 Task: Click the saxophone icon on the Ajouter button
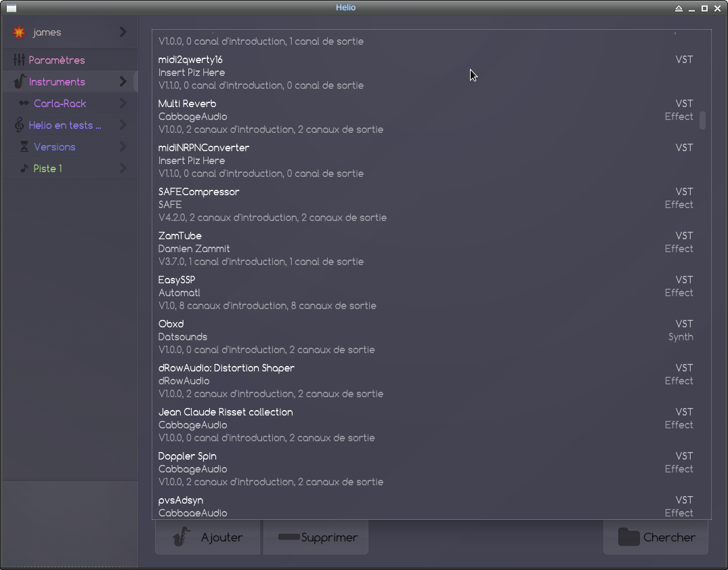pyautogui.click(x=182, y=537)
